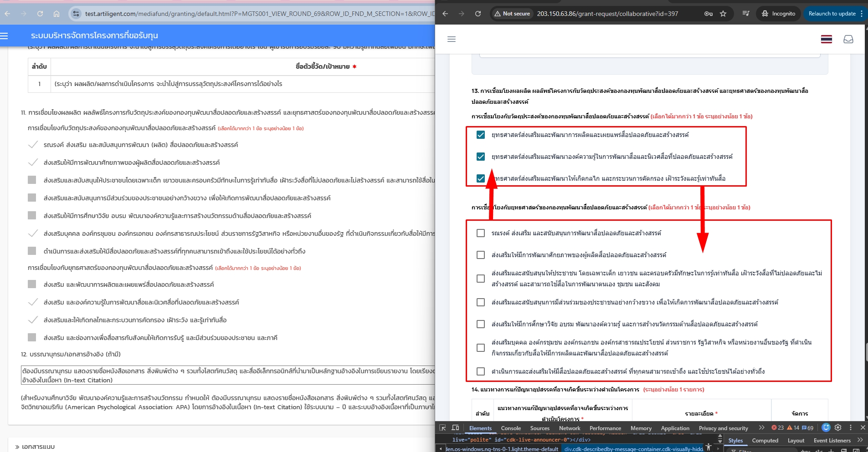Screen dimensions: 868x452
Task: Expand more DevTools tabs chevron
Action: pyautogui.click(x=761, y=428)
